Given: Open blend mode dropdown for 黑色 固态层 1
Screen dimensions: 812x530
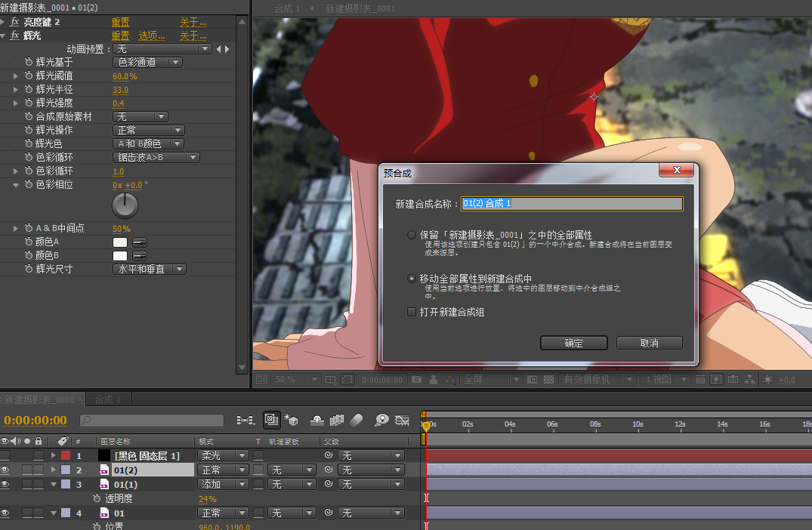Looking at the screenshot, I should (x=222, y=456).
